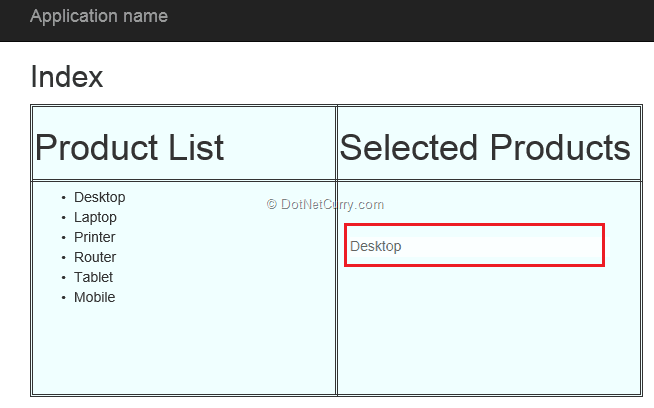Select Printer in the Product List

(94, 237)
